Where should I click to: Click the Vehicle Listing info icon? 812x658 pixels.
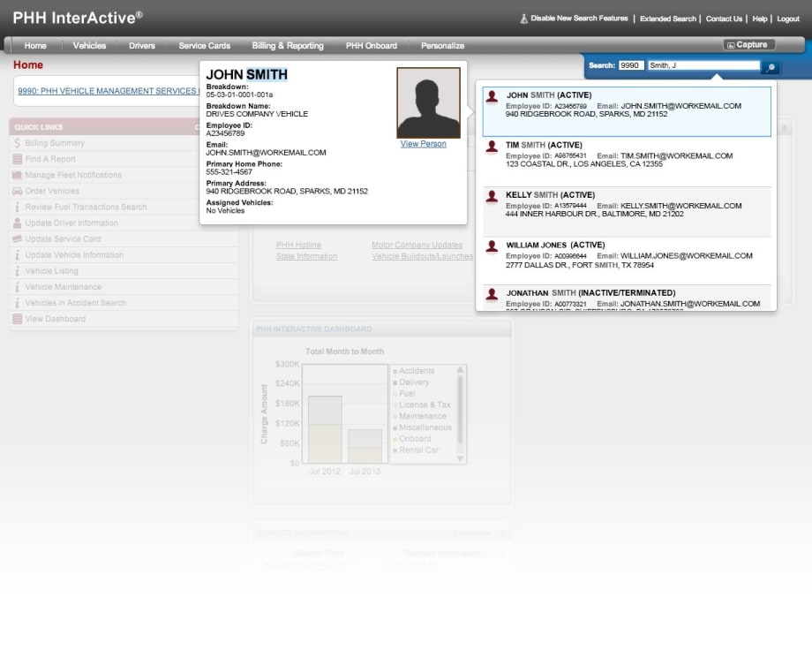tap(17, 271)
